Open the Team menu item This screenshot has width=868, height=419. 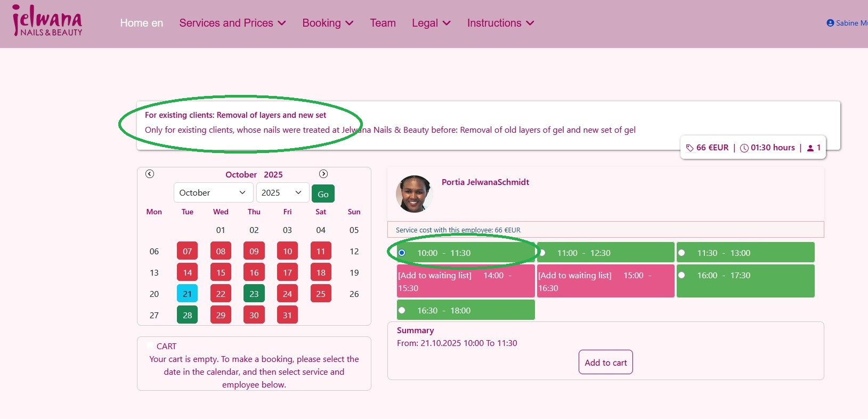pos(383,23)
